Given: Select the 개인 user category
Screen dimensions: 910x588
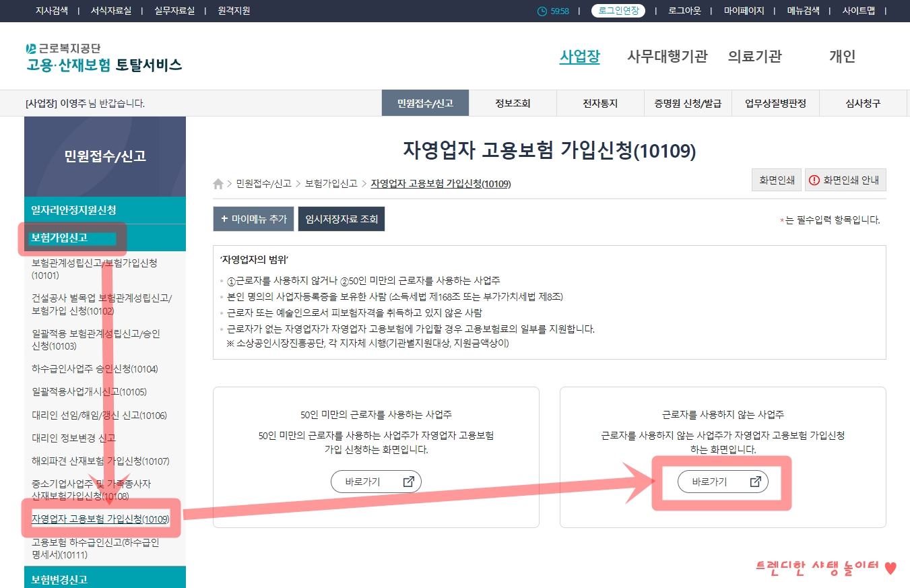Looking at the screenshot, I should click(x=842, y=57).
